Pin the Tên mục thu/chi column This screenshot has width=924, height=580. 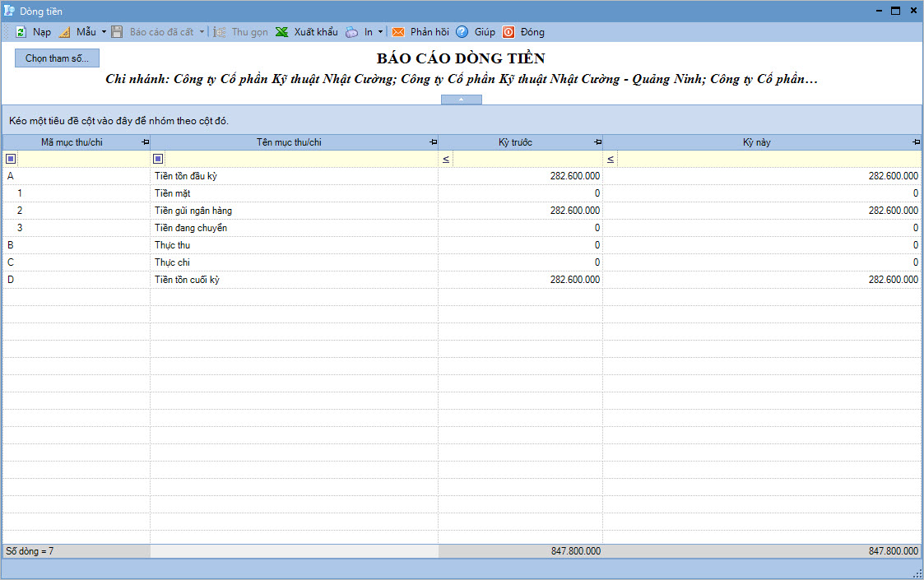coord(433,142)
